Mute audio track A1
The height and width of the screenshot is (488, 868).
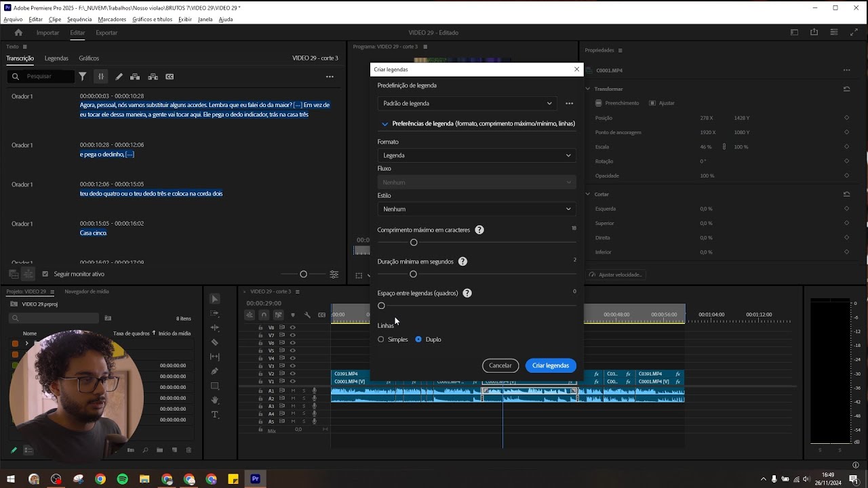[293, 391]
